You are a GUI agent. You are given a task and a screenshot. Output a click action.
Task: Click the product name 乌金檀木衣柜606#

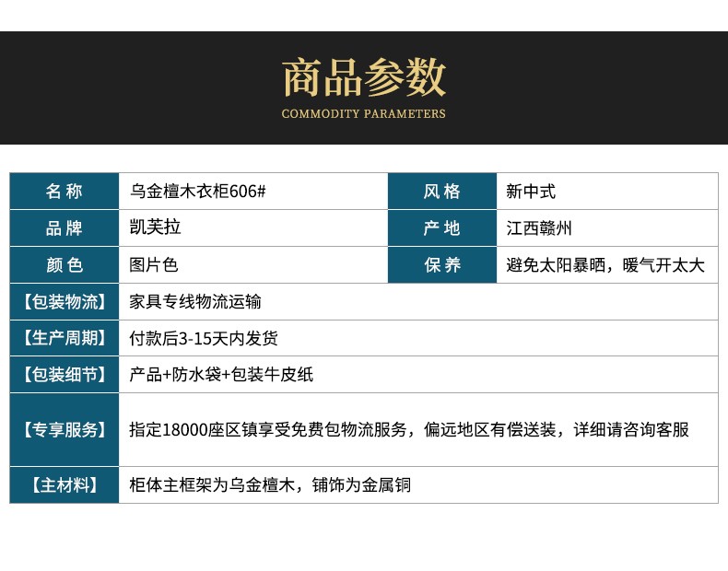pos(198,192)
